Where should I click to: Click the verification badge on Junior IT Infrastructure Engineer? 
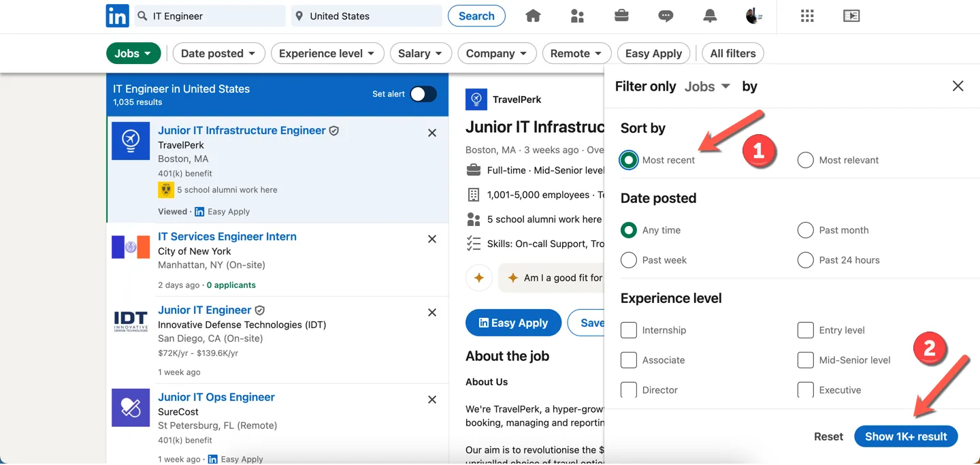[333, 130]
